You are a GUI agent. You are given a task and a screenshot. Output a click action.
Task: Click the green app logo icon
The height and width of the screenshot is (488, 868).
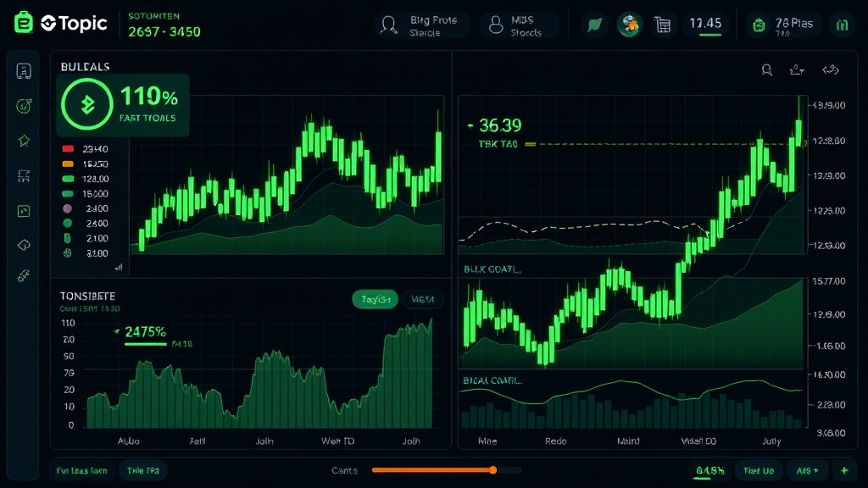(23, 23)
